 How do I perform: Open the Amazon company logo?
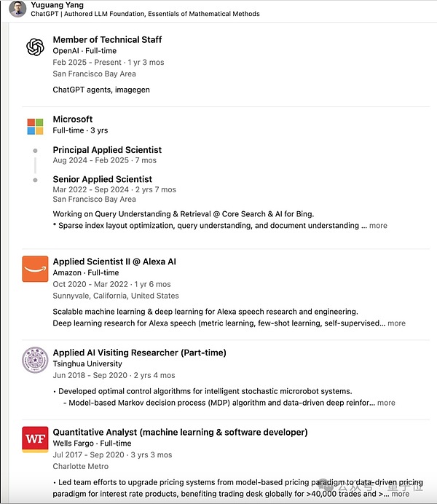click(x=35, y=269)
